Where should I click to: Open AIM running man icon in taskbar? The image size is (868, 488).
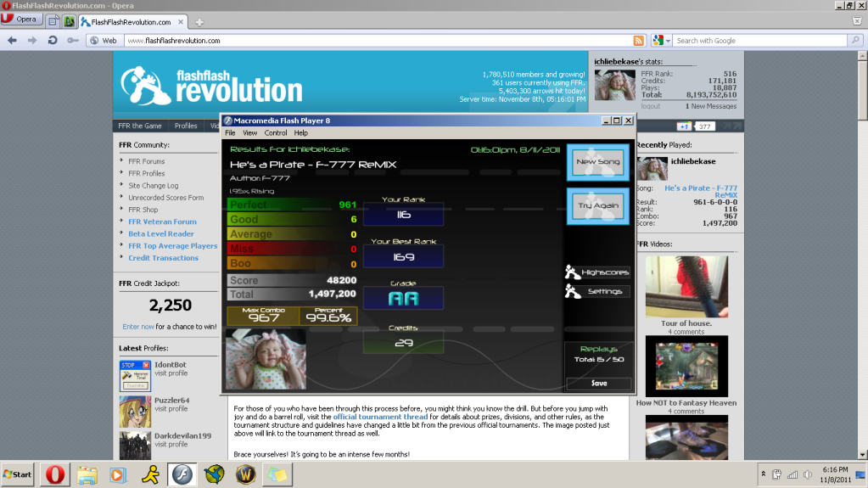(x=148, y=474)
